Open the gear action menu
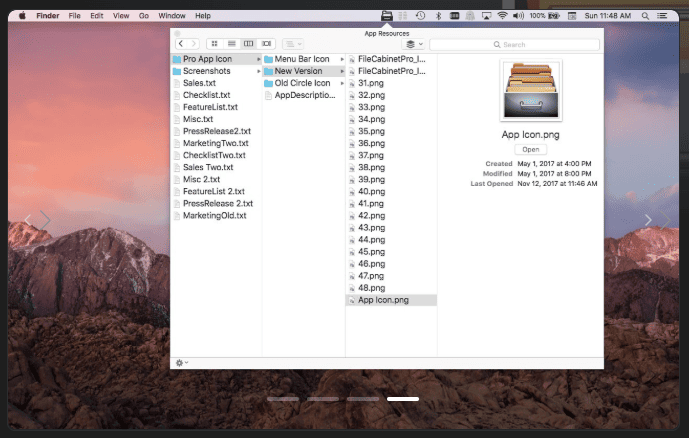Image resolution: width=689 pixels, height=438 pixels. click(181, 363)
